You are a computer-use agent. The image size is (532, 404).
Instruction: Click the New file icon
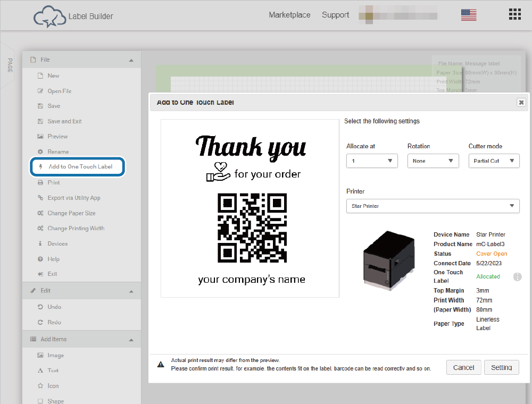click(x=40, y=75)
